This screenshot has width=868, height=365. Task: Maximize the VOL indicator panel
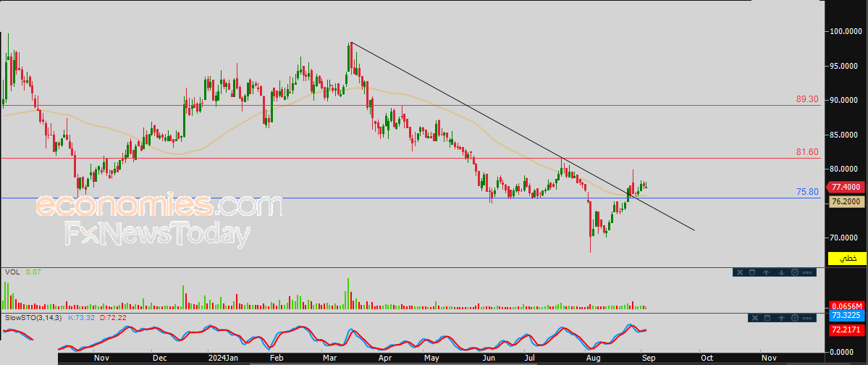click(x=752, y=272)
